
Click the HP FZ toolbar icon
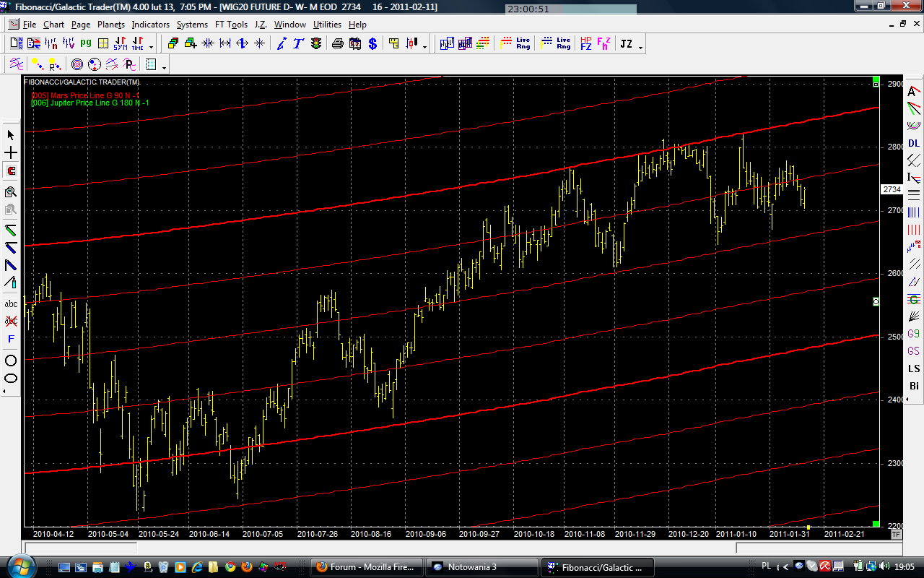[x=585, y=43]
